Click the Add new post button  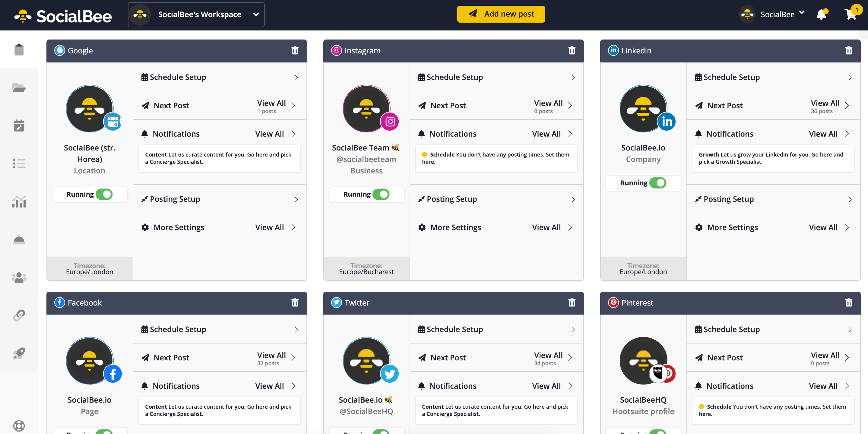click(501, 14)
